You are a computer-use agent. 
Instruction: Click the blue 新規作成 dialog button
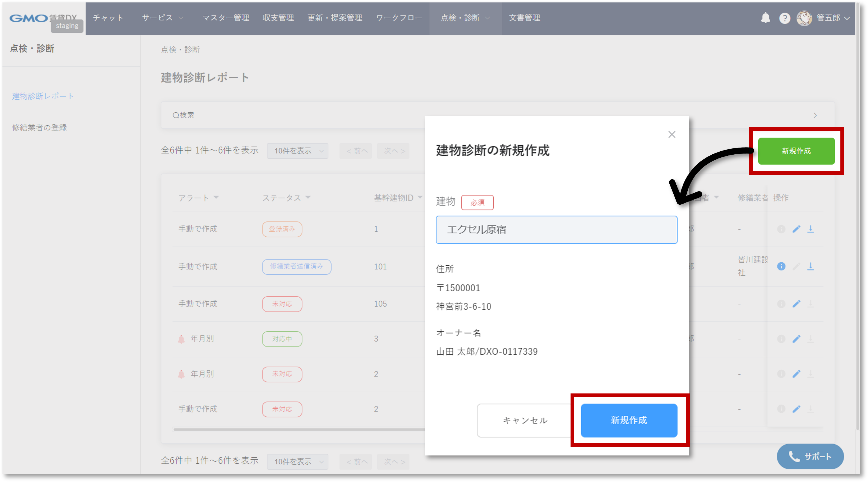629,420
